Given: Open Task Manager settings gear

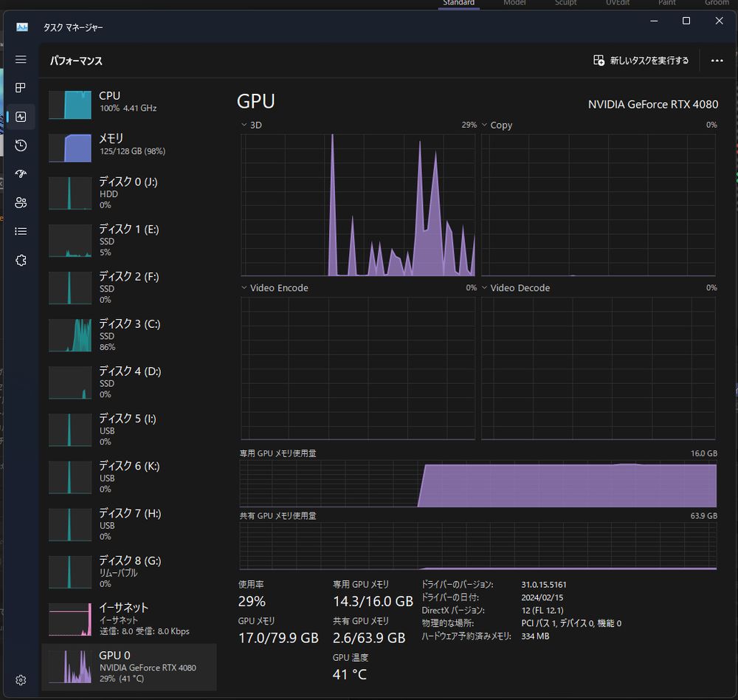Looking at the screenshot, I should coord(21,680).
